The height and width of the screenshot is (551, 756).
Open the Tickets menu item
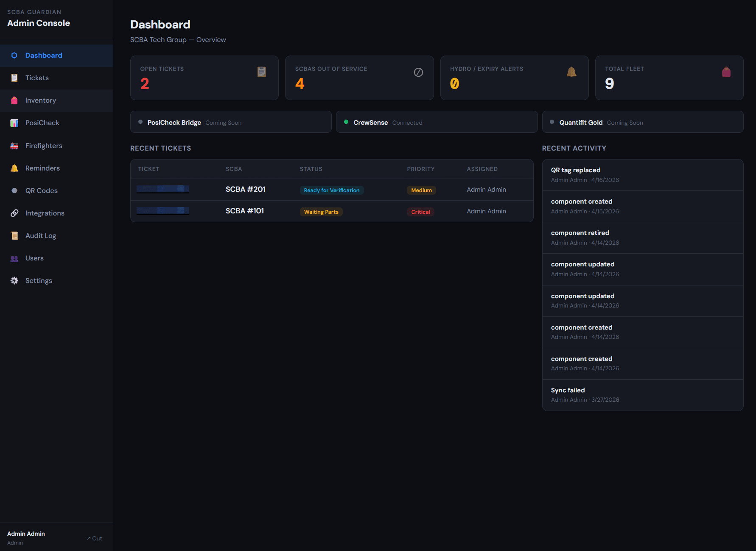(x=56, y=78)
